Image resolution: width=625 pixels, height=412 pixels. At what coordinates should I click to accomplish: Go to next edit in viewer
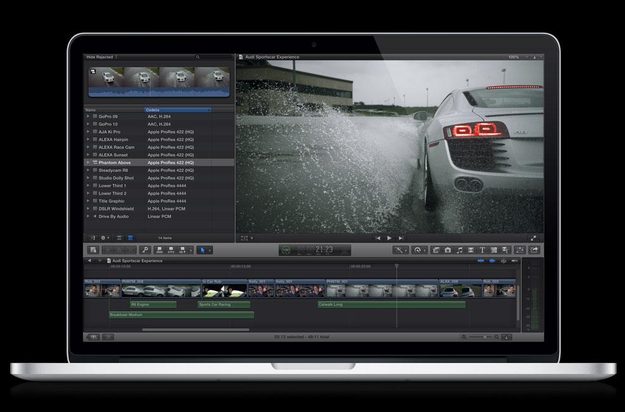coord(401,238)
